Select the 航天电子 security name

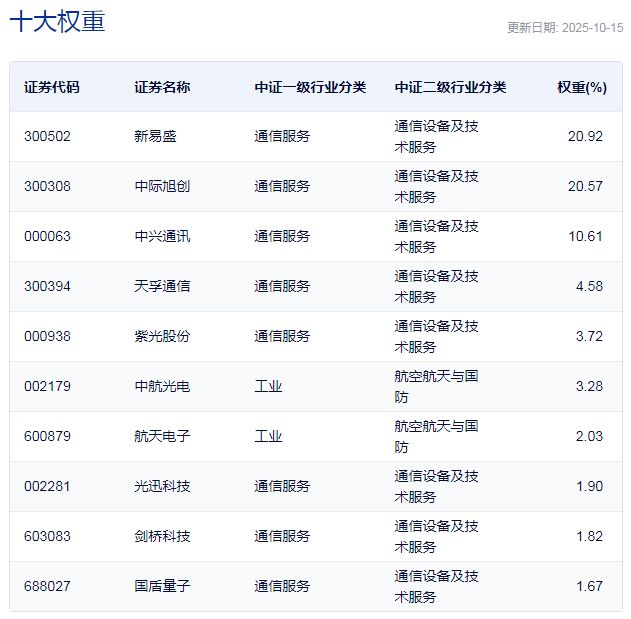162,436
